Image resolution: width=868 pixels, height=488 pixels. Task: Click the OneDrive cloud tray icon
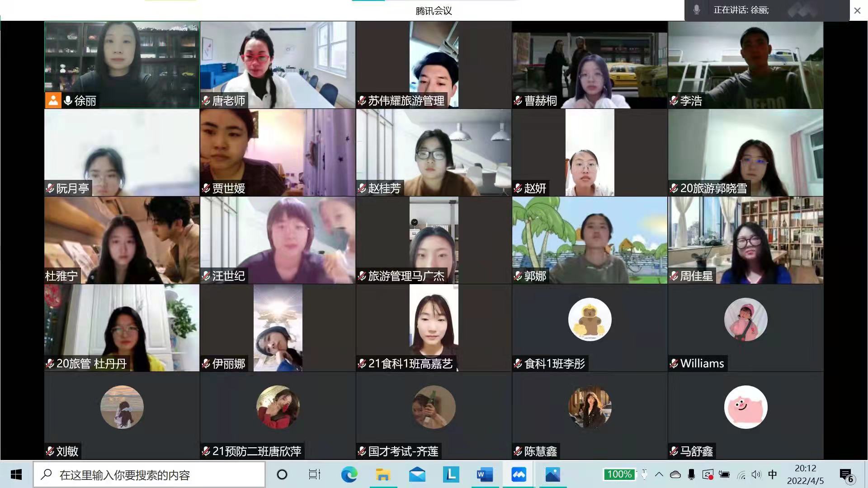click(x=675, y=474)
